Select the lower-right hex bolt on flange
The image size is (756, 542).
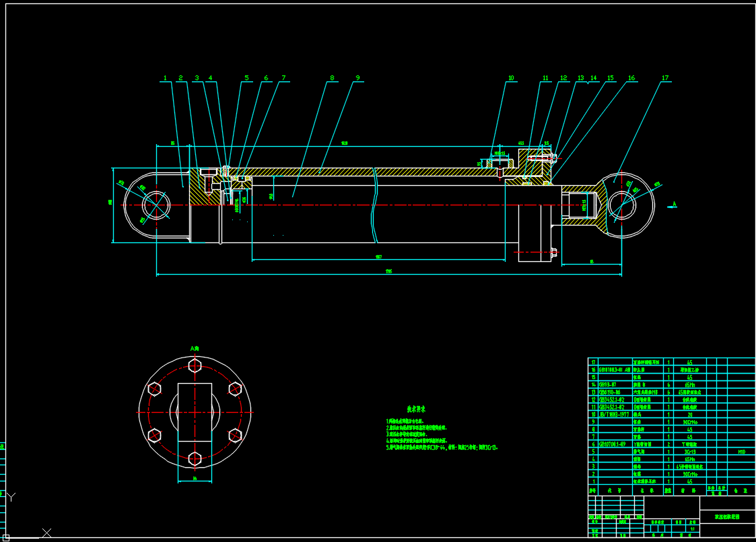click(x=235, y=435)
